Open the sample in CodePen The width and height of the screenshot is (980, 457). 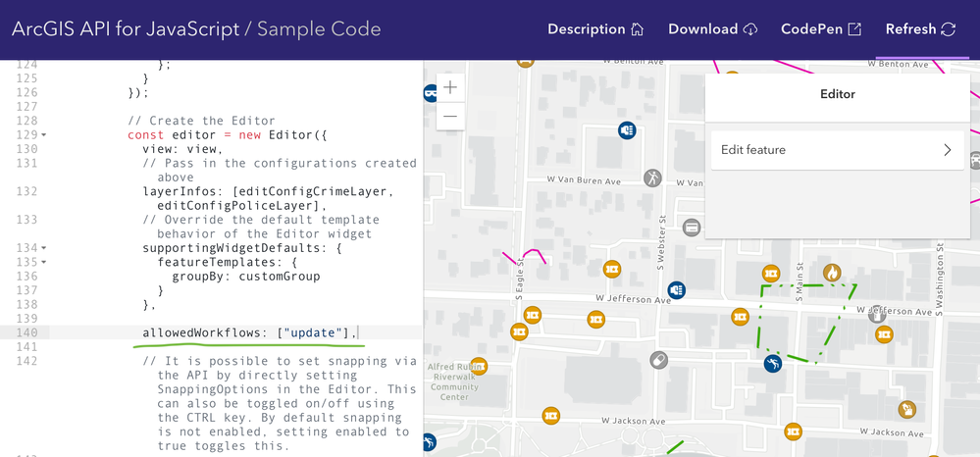point(821,29)
